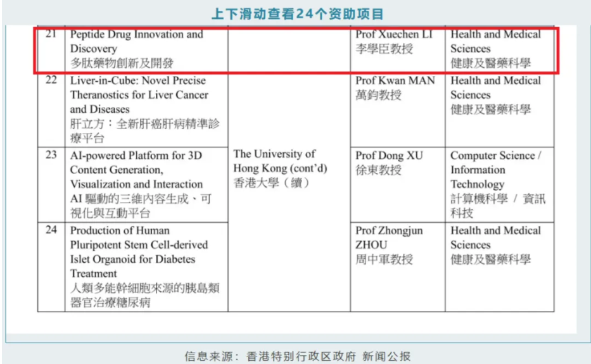Select AI-powered Platform for 3D Content Generation title
591x364 pixels.
coord(136,170)
